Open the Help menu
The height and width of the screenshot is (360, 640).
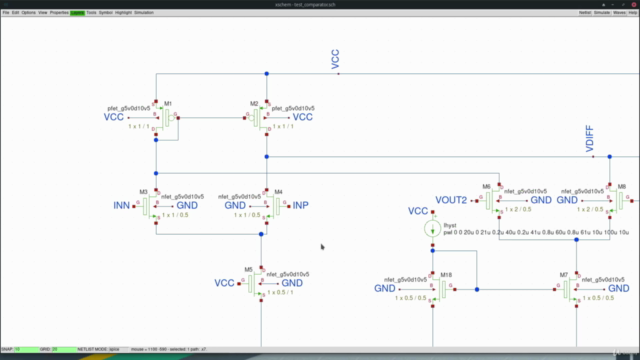(633, 13)
